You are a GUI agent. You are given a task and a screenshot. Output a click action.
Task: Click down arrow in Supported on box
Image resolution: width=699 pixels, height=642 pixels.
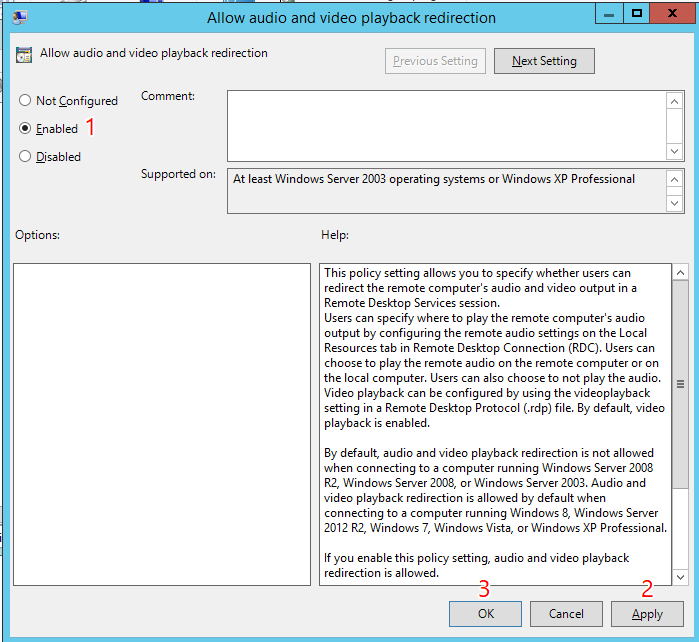675,203
